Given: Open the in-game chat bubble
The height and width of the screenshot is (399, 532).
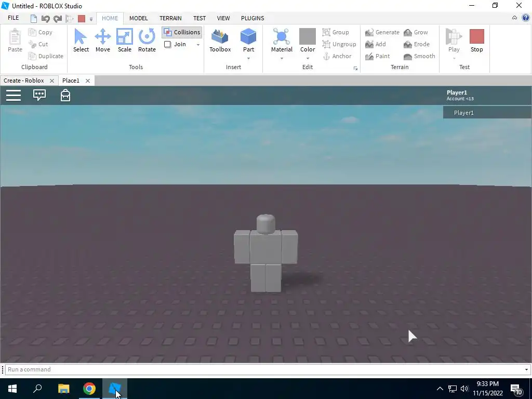Looking at the screenshot, I should tap(39, 95).
